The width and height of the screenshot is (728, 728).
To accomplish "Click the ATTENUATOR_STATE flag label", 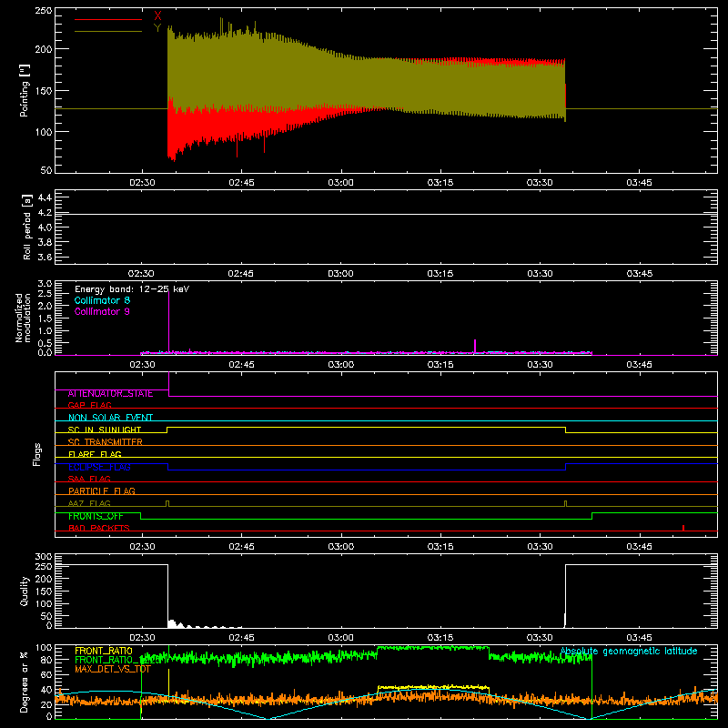I will [110, 394].
